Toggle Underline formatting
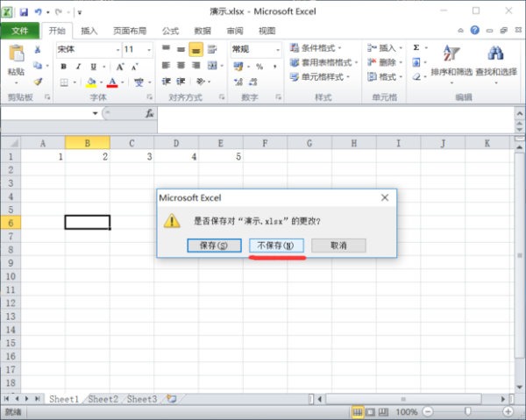The image size is (526, 420). (93, 67)
